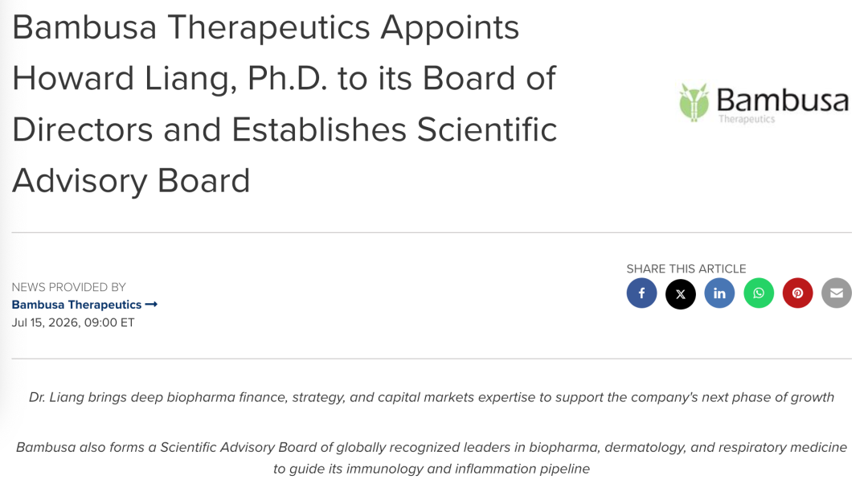Click the subheading about Dr. Liang's expertise

click(x=432, y=397)
